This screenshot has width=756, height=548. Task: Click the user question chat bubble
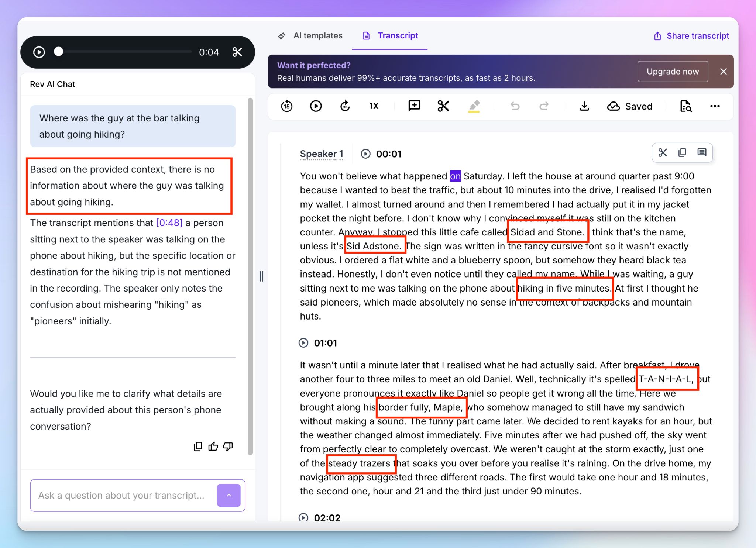pos(133,126)
